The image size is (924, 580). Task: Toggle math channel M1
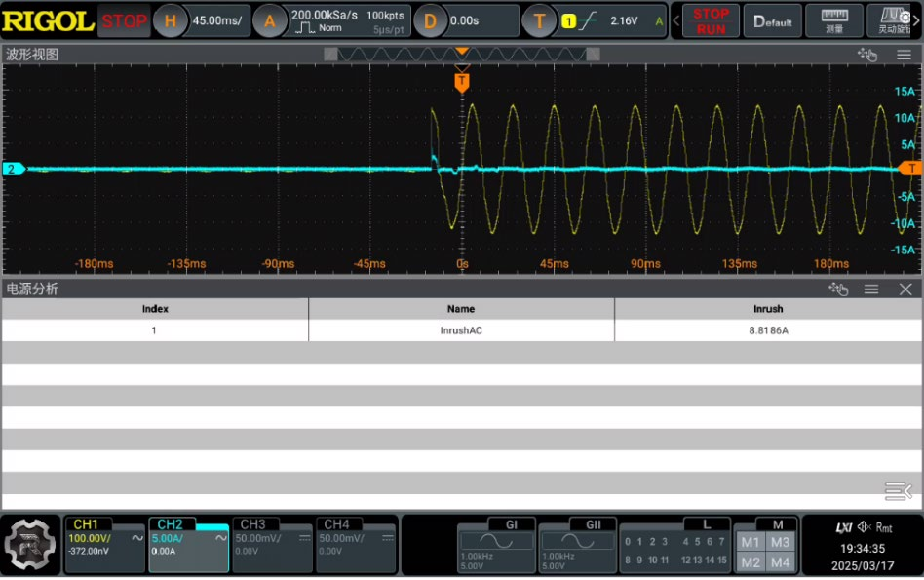pos(751,542)
